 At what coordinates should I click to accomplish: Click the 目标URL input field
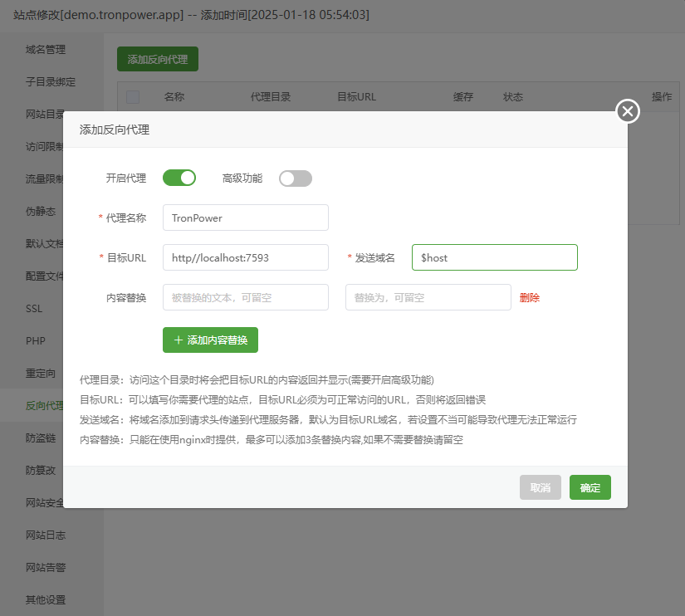tap(246, 257)
